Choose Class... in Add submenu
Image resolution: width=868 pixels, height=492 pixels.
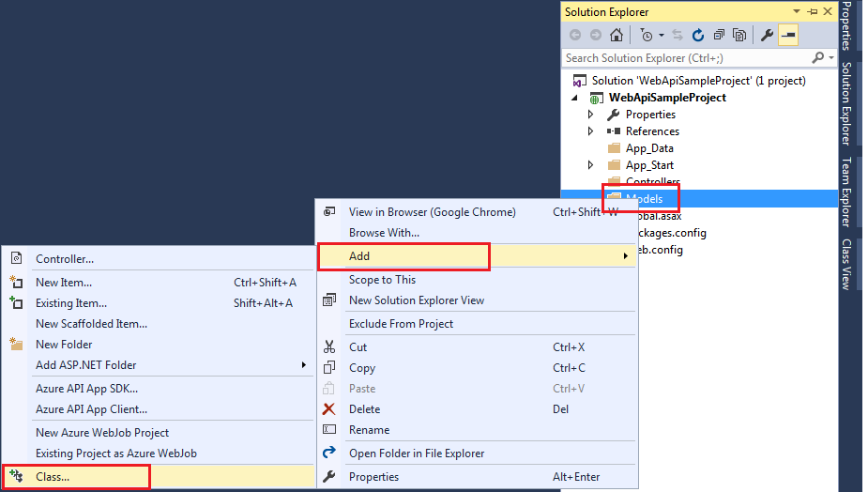(x=159, y=476)
